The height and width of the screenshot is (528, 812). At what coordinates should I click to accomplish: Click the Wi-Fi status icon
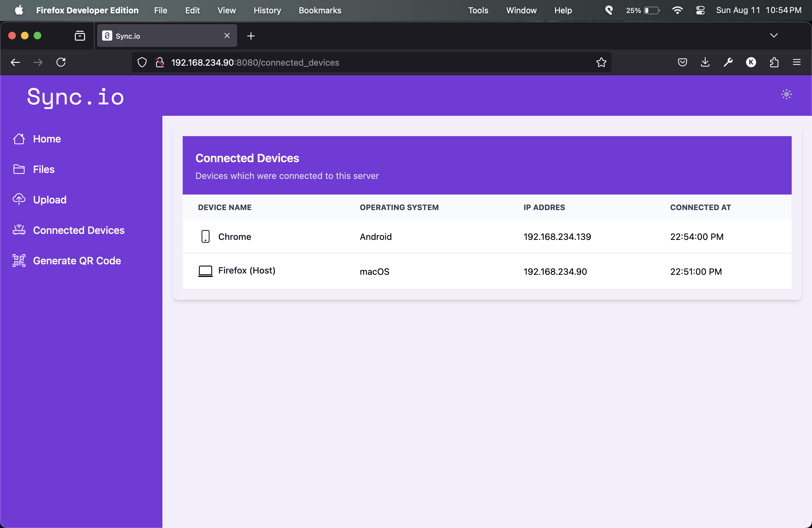point(677,10)
